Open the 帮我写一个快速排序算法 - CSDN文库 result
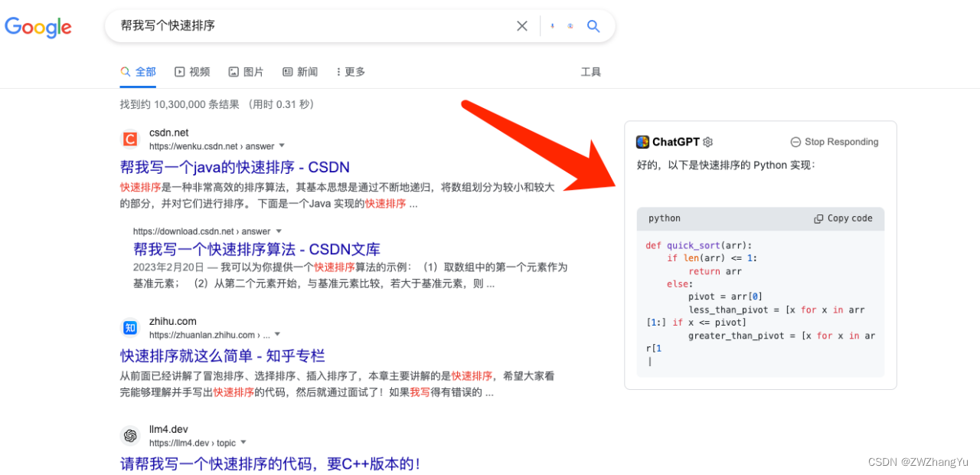 pyautogui.click(x=256, y=250)
